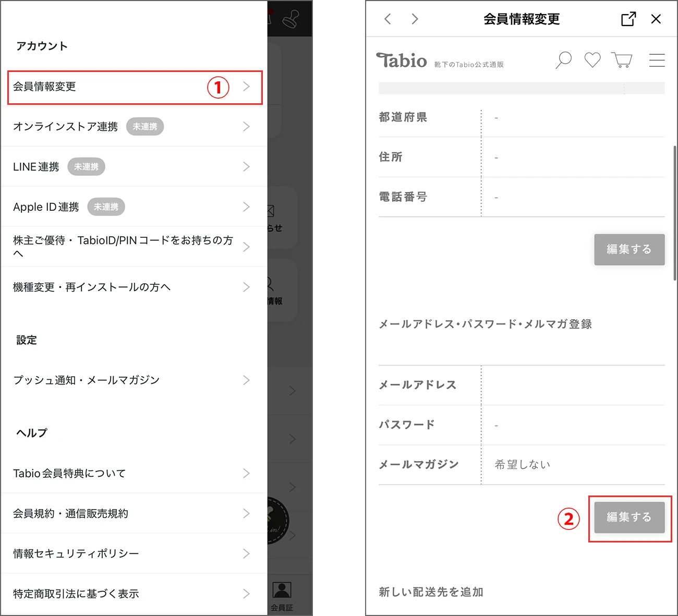Click the vertical scrollbar on the right panel
The width and height of the screenshot is (678, 616).
(675, 214)
